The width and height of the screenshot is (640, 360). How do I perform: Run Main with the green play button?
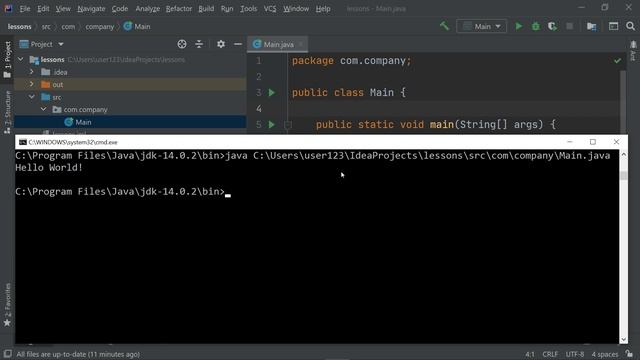(x=518, y=26)
